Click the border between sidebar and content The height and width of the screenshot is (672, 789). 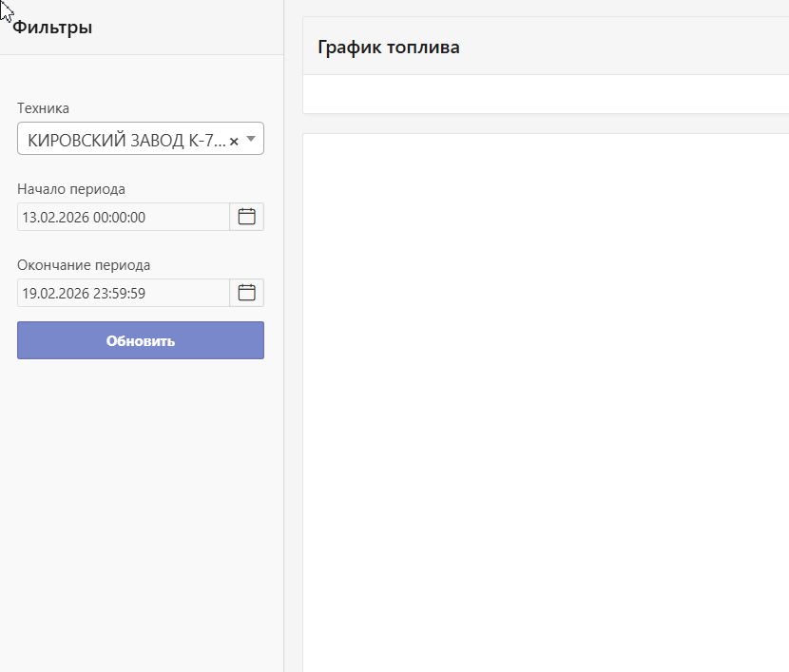(283, 380)
